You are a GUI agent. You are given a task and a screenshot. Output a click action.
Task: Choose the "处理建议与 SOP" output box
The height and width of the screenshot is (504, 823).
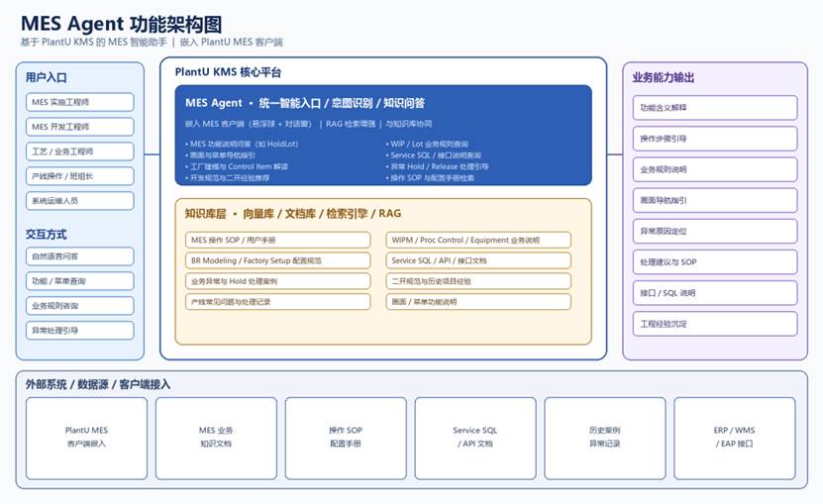715,262
